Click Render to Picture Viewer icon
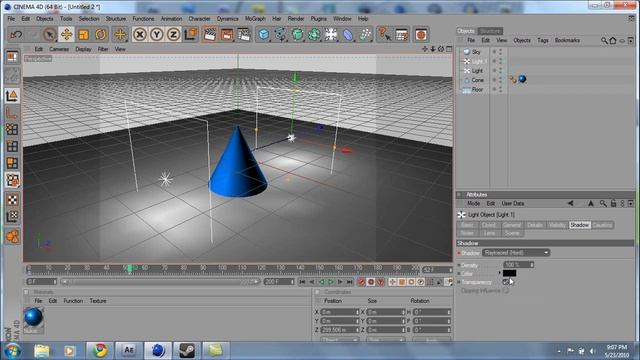Image resolution: width=640 pixels, height=360 pixels. click(x=227, y=35)
